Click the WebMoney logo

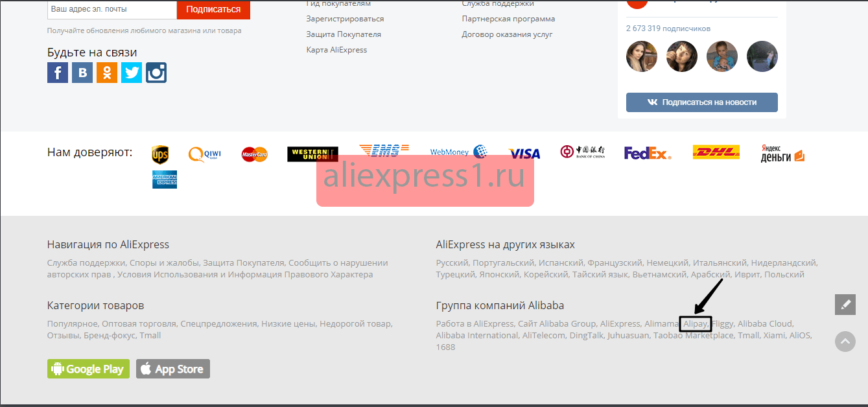click(459, 152)
